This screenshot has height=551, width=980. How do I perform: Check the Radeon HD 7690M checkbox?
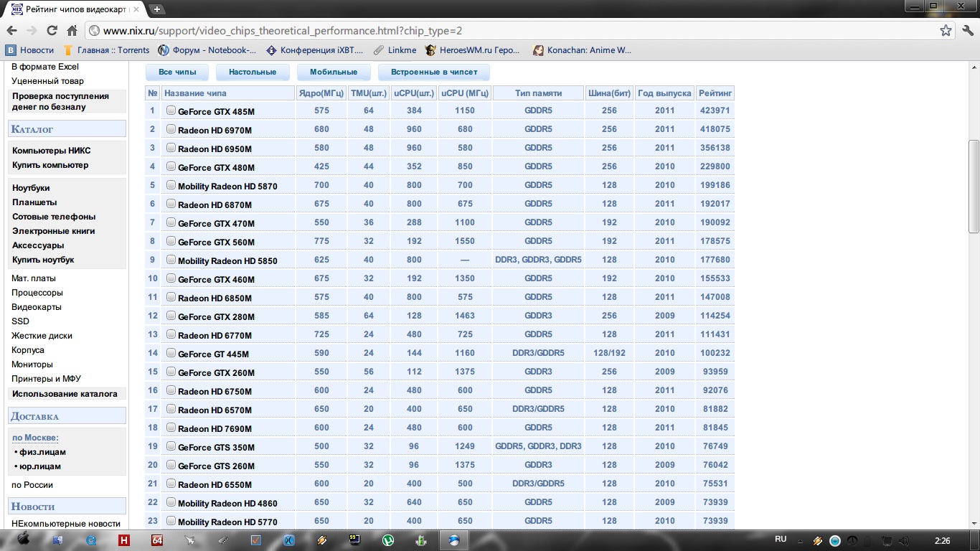tap(171, 428)
